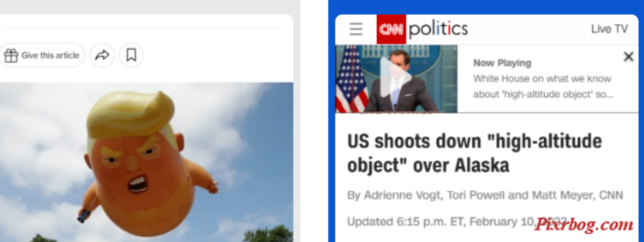644x242 pixels.
Task: Open the CNN hamburger menu
Action: [x=356, y=29]
